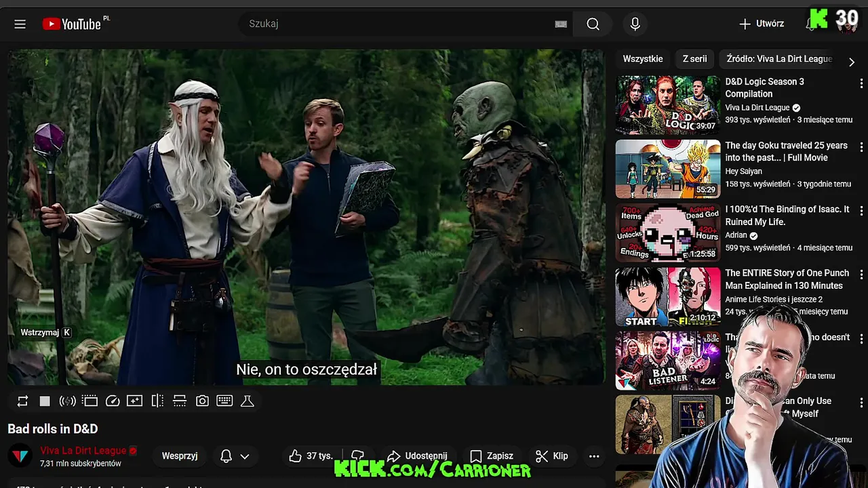
Task: Run custom script flask icon
Action: pos(248,401)
